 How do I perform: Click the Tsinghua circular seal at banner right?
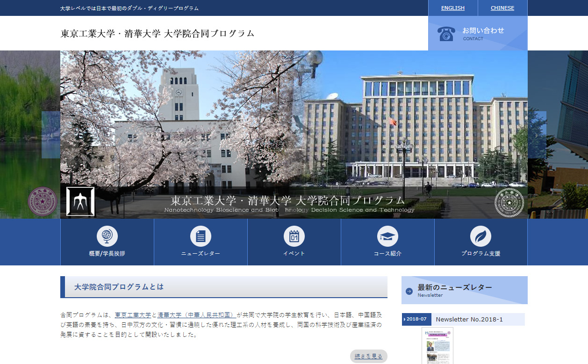tap(509, 202)
